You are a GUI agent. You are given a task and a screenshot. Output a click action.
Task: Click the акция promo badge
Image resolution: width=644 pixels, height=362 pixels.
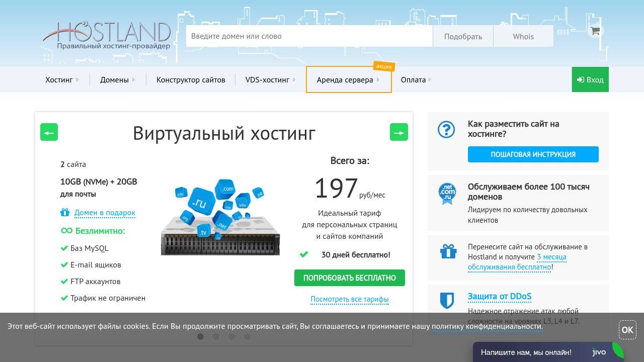[x=384, y=66]
